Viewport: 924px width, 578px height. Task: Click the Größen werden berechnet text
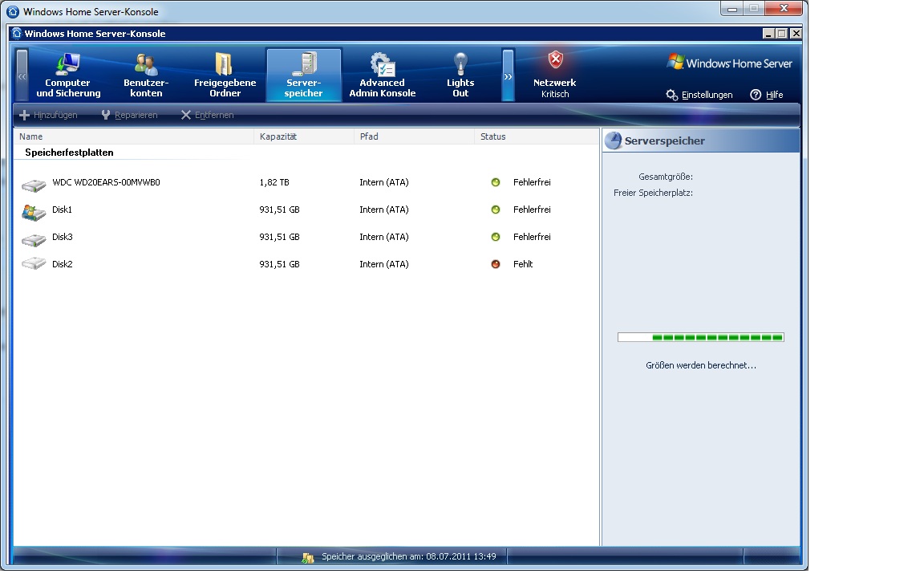tap(701, 365)
